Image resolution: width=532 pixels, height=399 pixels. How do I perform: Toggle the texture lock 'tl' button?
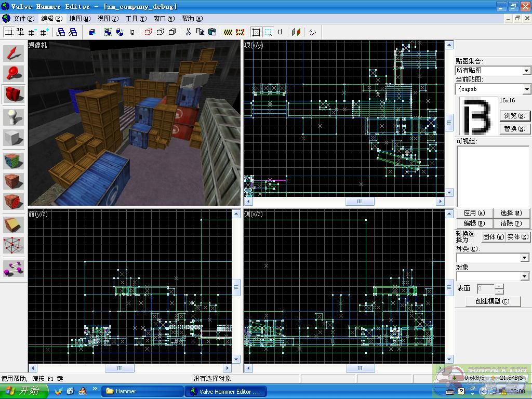280,32
